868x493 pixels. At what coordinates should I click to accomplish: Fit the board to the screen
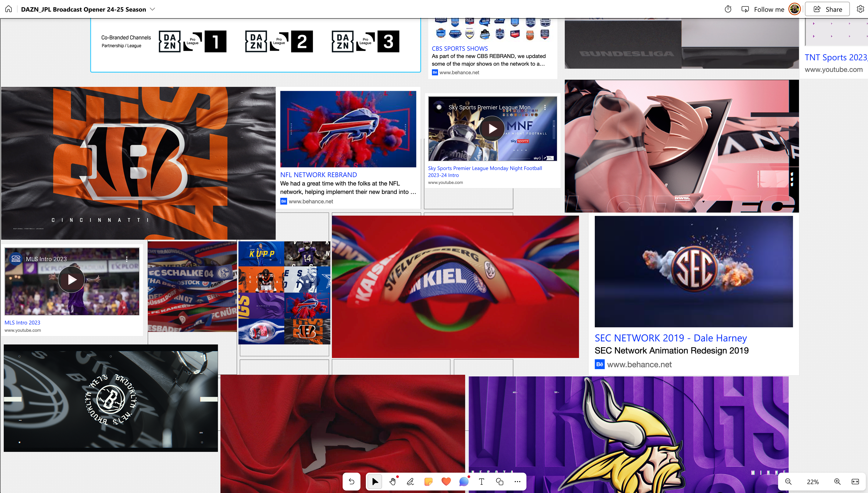[x=855, y=481]
